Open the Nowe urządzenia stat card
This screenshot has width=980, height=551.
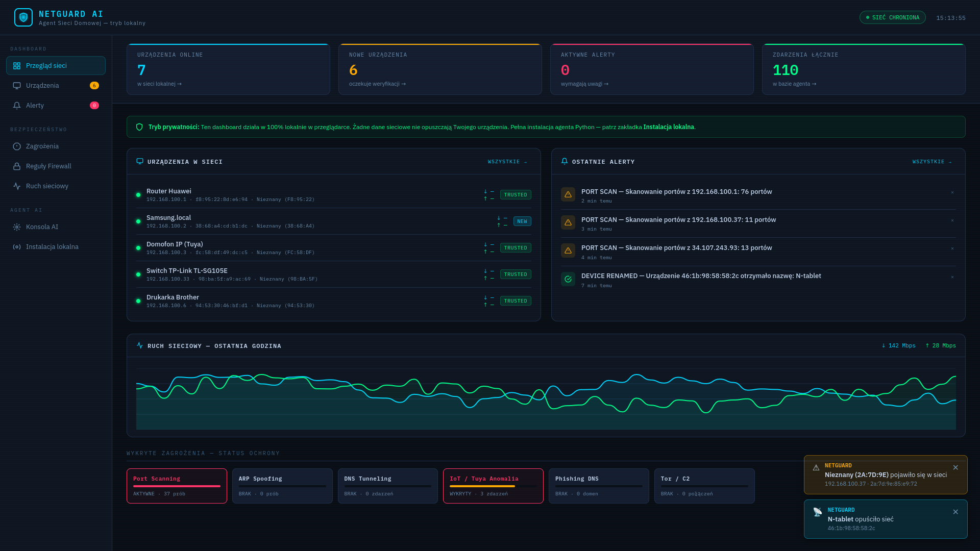(x=439, y=69)
